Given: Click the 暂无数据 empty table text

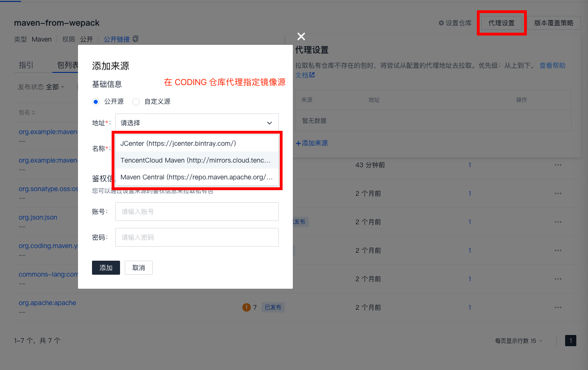Looking at the screenshot, I should [314, 121].
